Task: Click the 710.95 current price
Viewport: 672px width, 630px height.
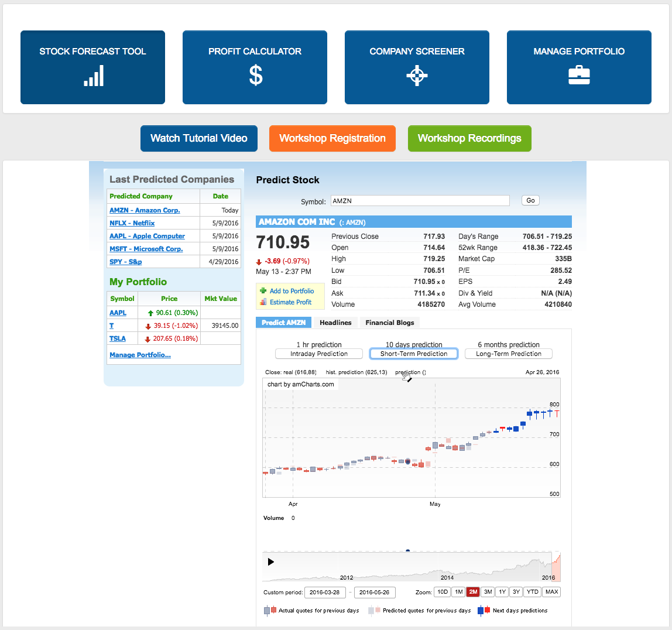Action: point(283,242)
